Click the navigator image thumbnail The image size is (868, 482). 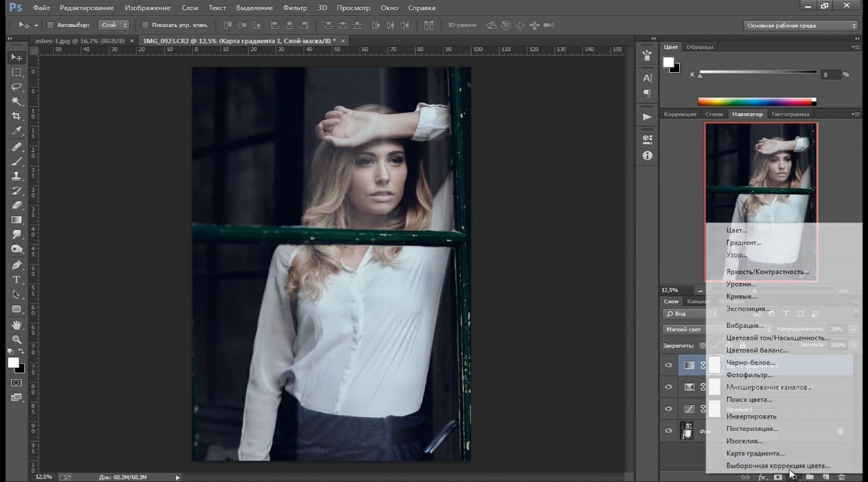(x=761, y=201)
